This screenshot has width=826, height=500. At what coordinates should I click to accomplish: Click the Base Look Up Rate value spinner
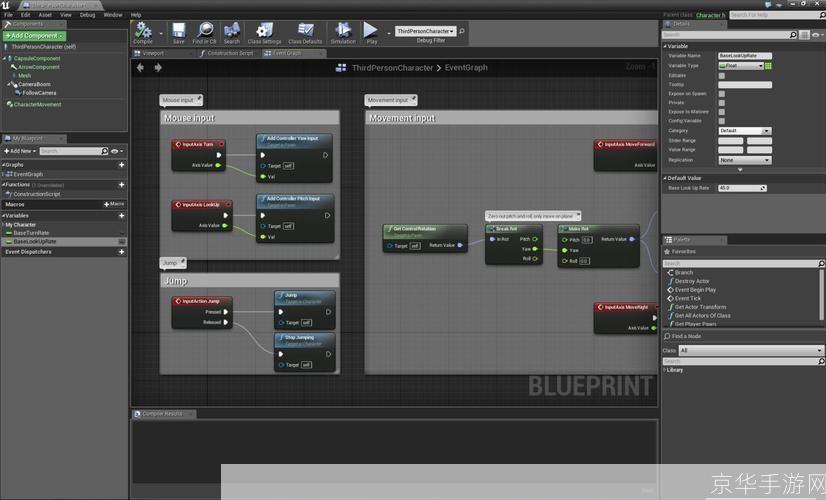pos(742,188)
